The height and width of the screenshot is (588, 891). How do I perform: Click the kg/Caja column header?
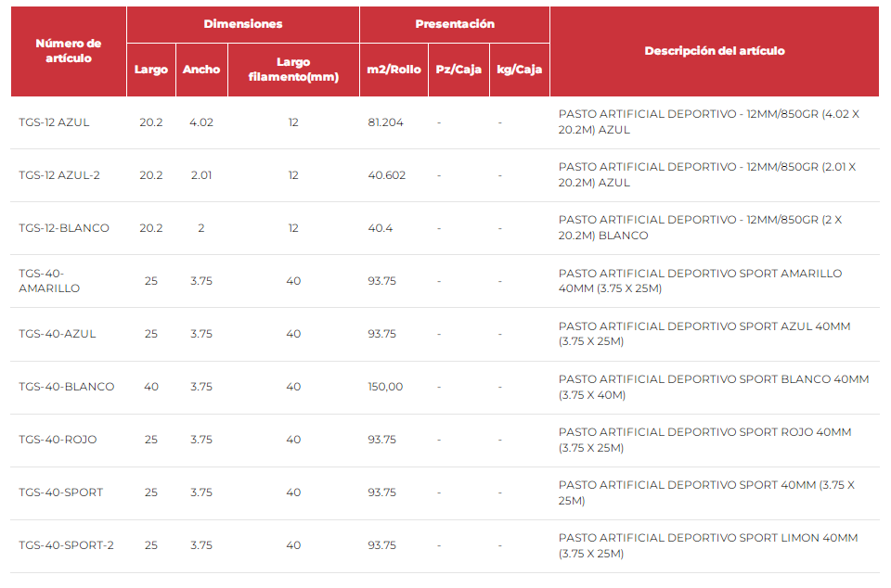point(519,70)
